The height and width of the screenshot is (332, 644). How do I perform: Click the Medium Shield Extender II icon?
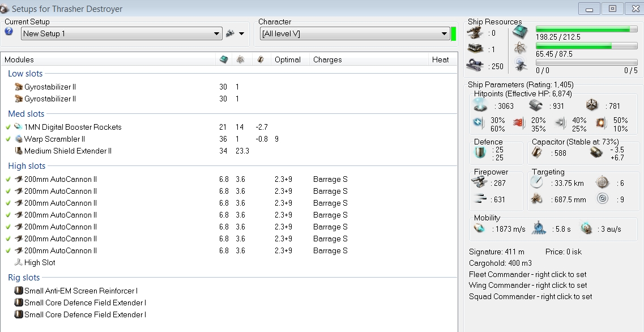tap(19, 151)
